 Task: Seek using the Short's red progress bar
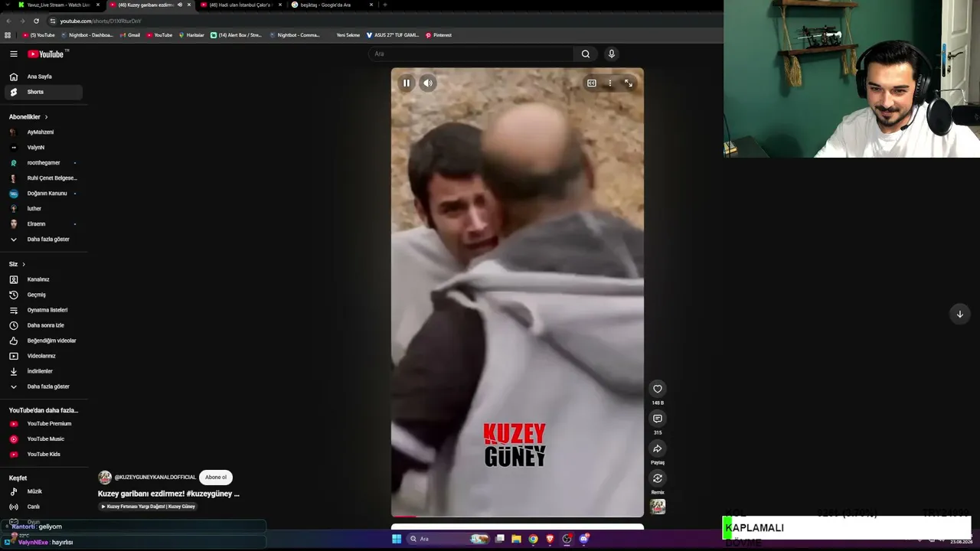[518, 517]
